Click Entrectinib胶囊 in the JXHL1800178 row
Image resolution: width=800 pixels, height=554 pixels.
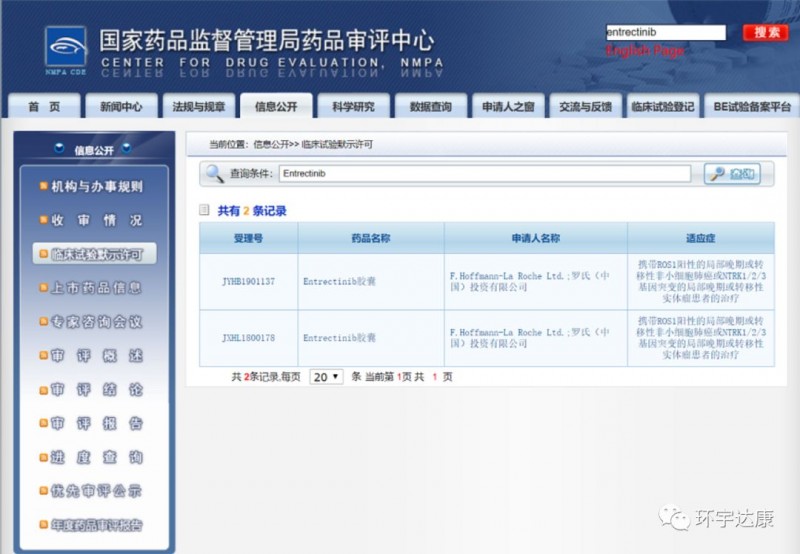pos(339,338)
